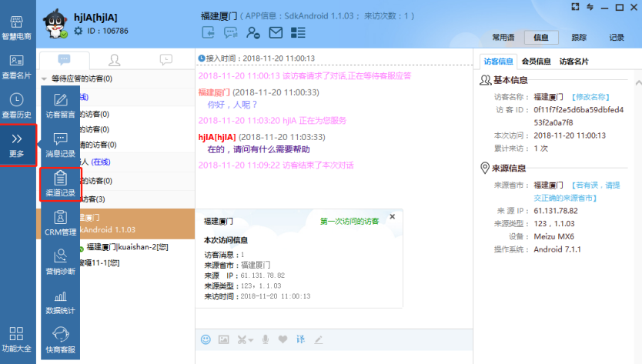
Task: Open 功能大全 at the sidebar bottom
Action: click(x=16, y=339)
